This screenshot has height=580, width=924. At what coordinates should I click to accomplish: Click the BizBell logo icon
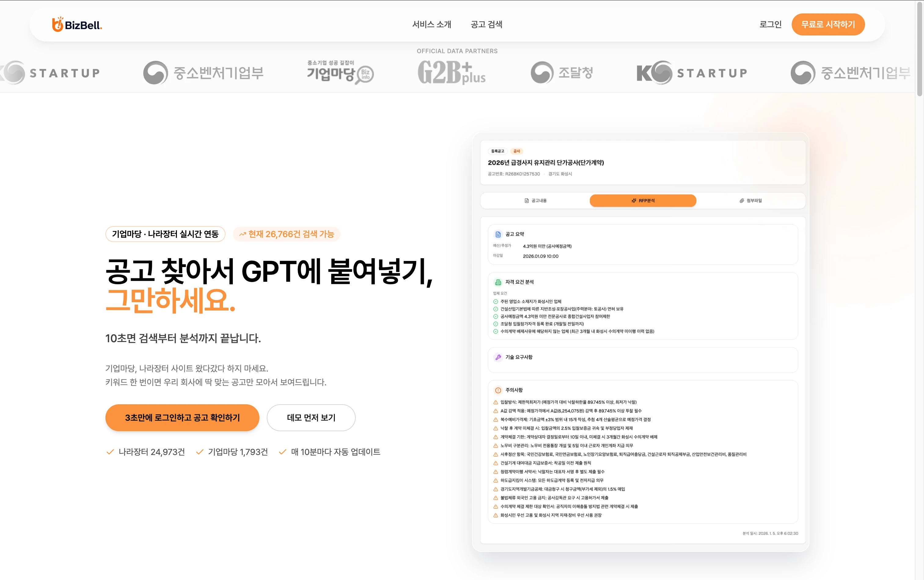coord(57,24)
